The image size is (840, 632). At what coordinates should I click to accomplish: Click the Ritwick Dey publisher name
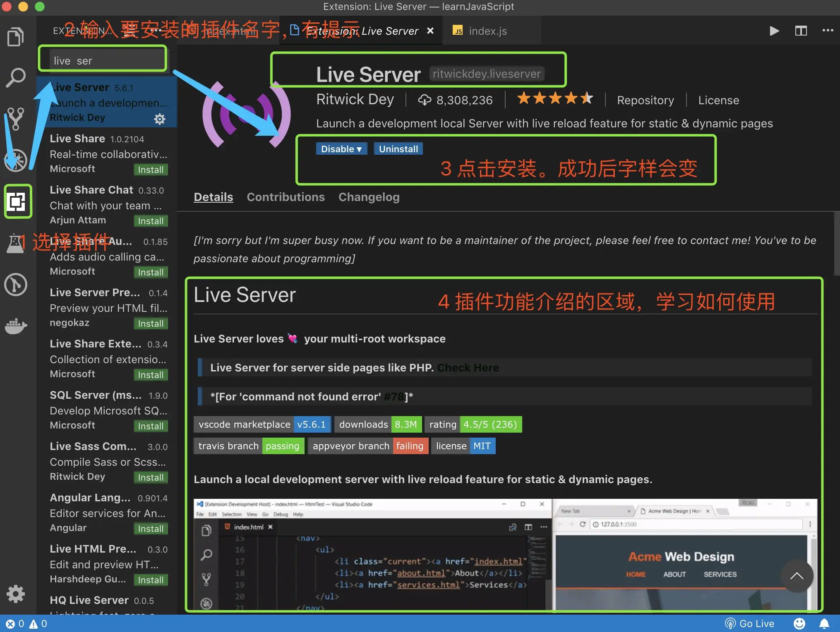pyautogui.click(x=355, y=100)
